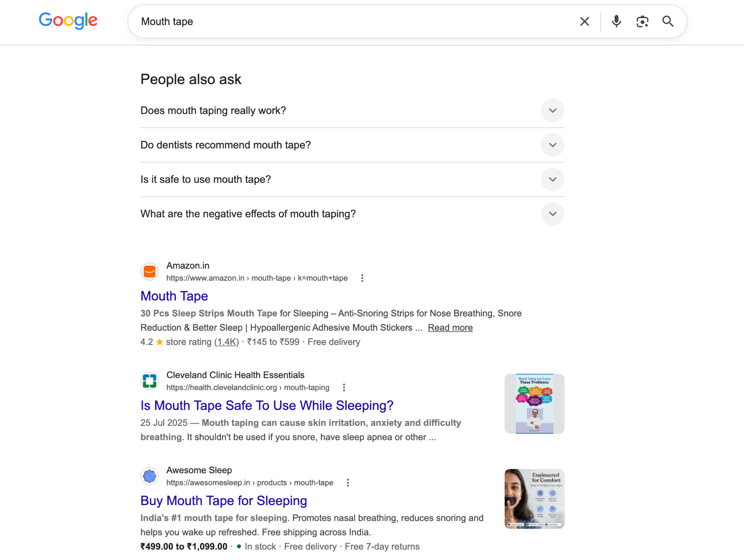Click the "Free 7-day returns" text
This screenshot has height=560, width=744.
coord(382,546)
